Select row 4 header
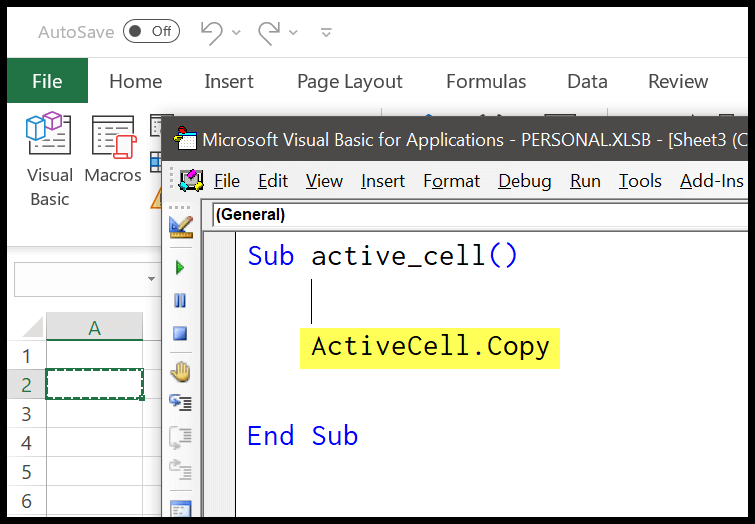Viewport: 755px width, 524px height. tap(26, 443)
